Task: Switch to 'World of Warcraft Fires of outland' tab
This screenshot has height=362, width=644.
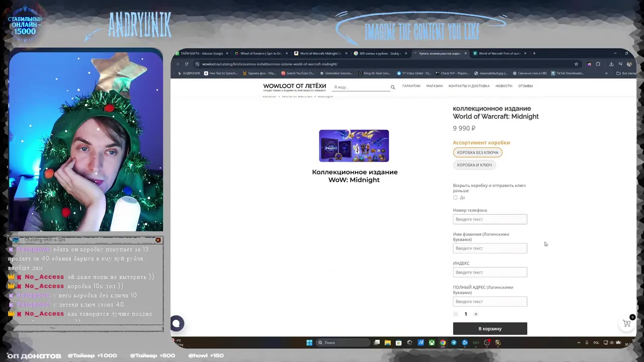Action: [x=499, y=53]
